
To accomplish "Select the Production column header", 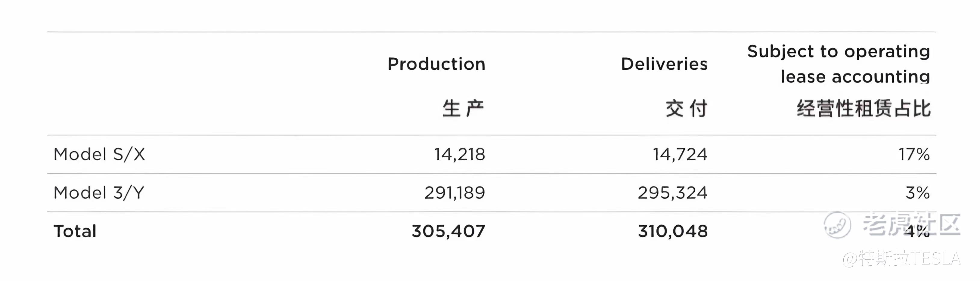I will pyautogui.click(x=436, y=64).
